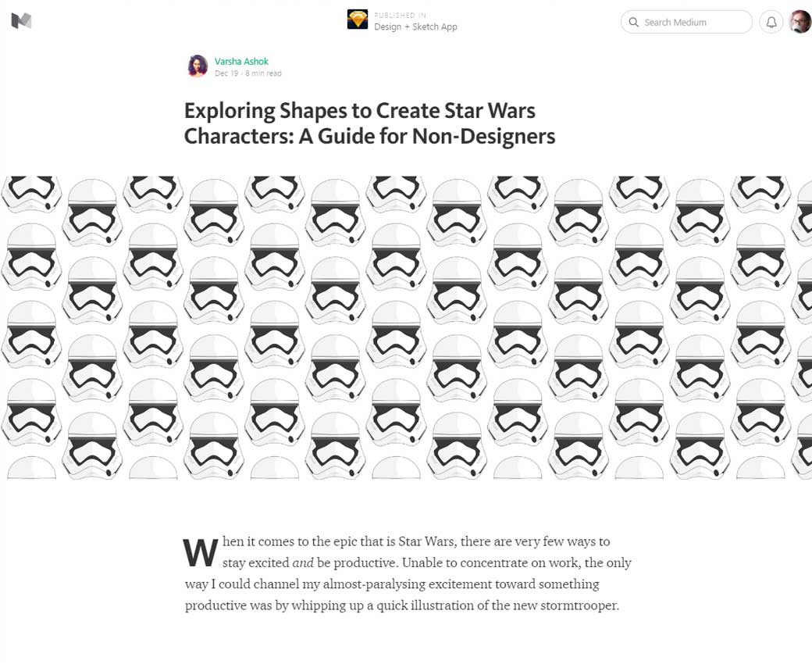Click the Medium logo icon
The height and width of the screenshot is (664, 812).
[21, 21]
